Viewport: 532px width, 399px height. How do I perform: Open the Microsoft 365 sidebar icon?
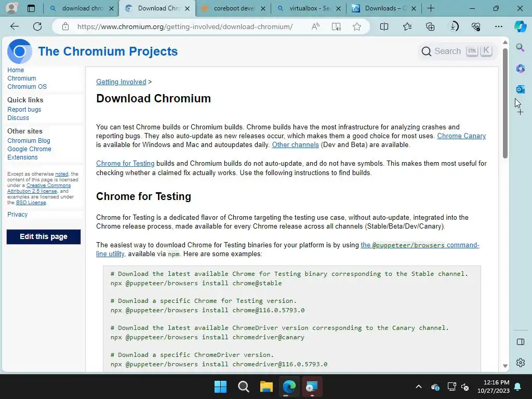(520, 69)
